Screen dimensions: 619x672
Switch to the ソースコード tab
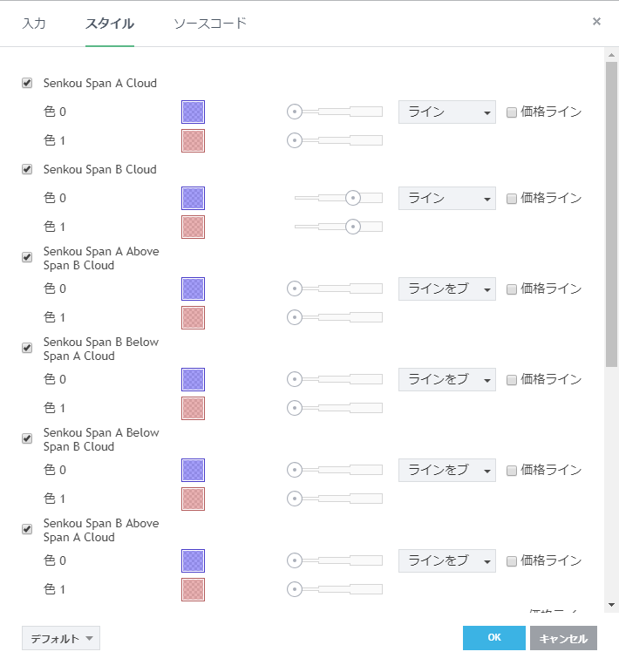pos(210,24)
